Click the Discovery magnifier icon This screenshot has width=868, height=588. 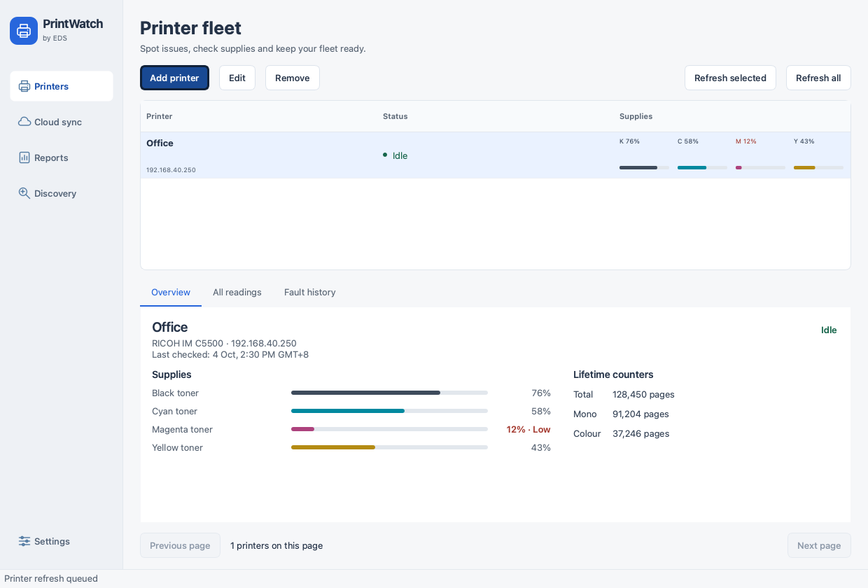click(x=24, y=193)
